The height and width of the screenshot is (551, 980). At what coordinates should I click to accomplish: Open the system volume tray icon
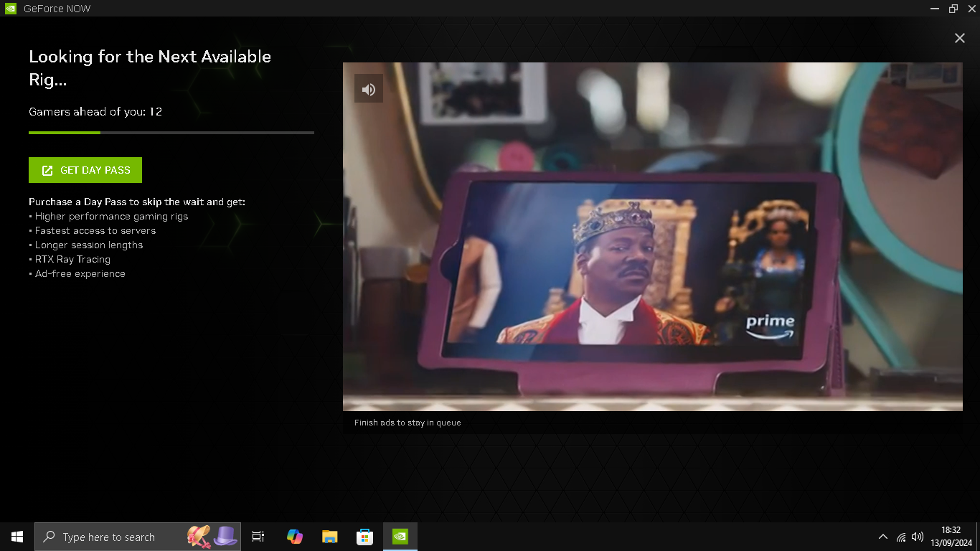pos(918,537)
